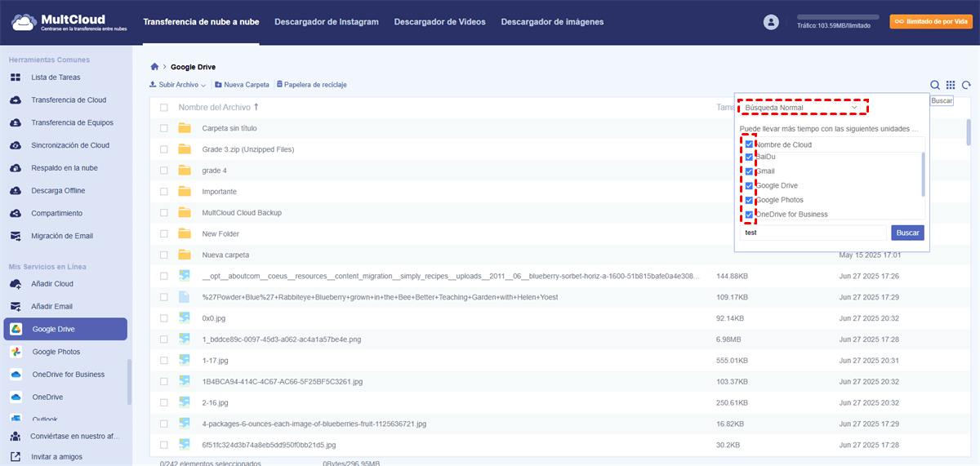
Task: Check the box for 0x0.jpg
Action: click(x=164, y=318)
